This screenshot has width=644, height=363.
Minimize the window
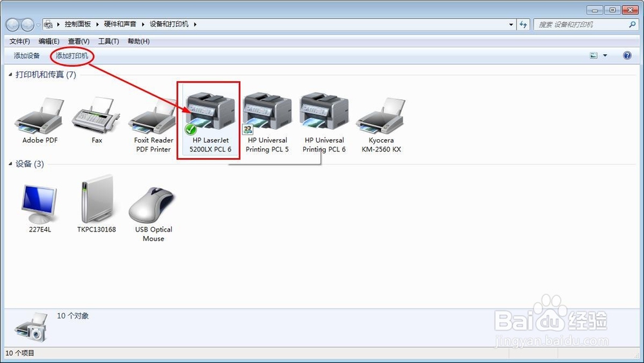pos(594,10)
